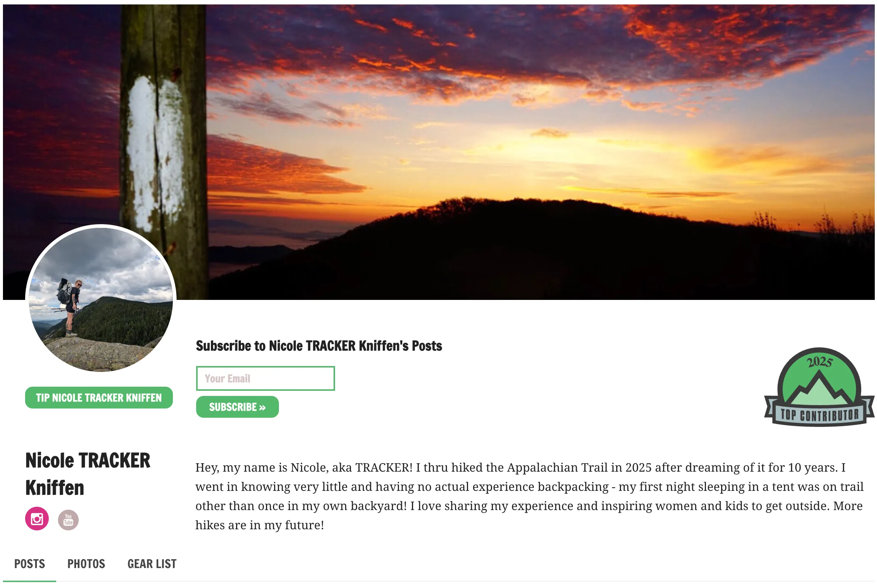Focus the Your Email input field

[266, 379]
